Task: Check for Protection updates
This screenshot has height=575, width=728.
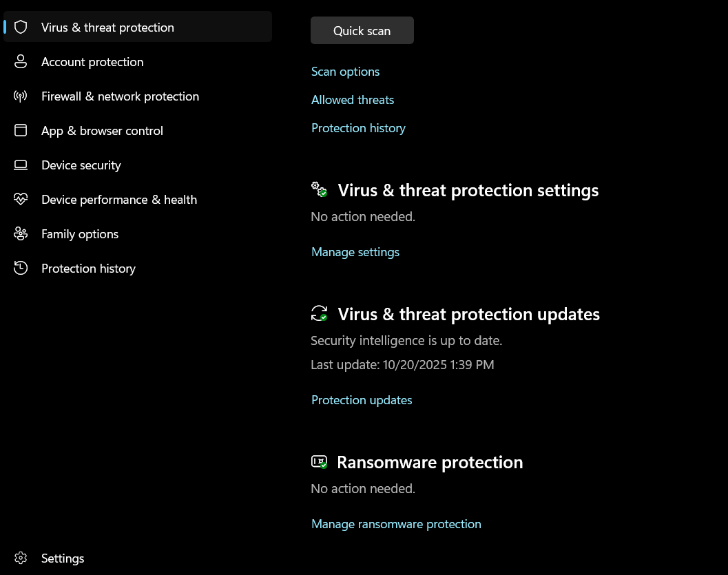Action: pyautogui.click(x=362, y=400)
